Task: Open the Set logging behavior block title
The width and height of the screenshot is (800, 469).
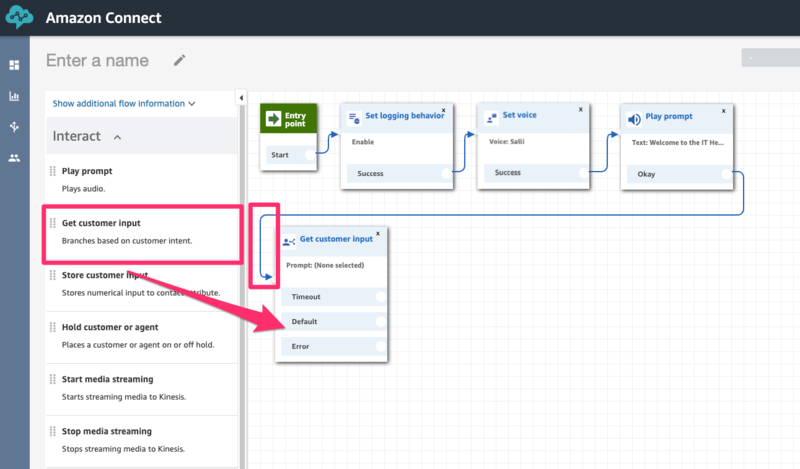Action: pos(405,116)
